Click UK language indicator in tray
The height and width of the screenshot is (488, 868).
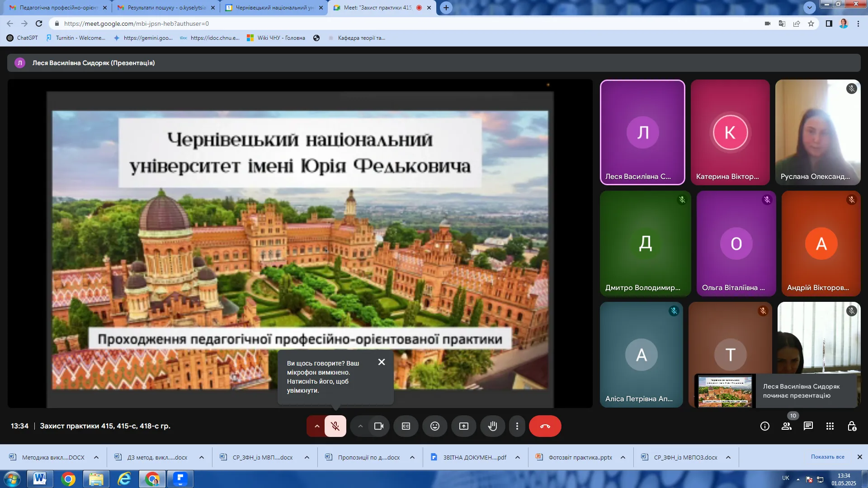pyautogui.click(x=786, y=478)
